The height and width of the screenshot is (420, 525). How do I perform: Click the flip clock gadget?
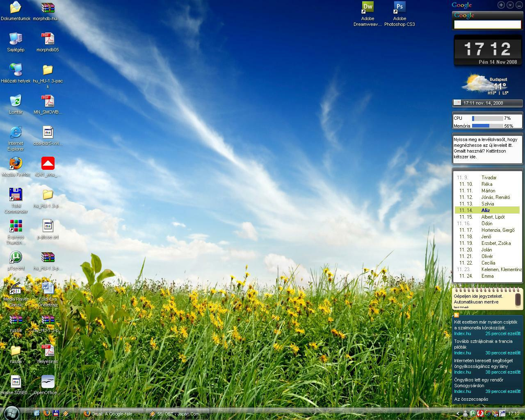(x=488, y=50)
